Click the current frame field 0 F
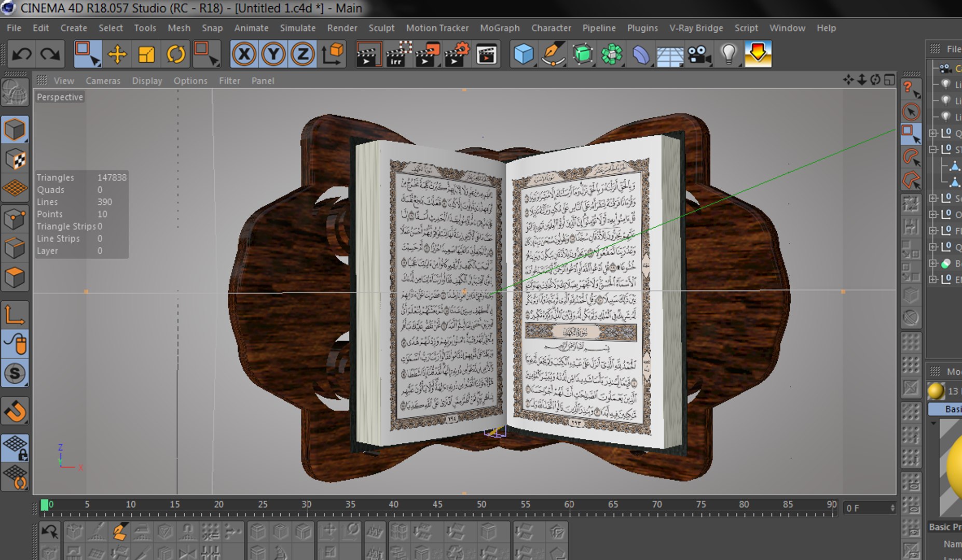Viewport: 962px width, 560px height. (x=870, y=508)
